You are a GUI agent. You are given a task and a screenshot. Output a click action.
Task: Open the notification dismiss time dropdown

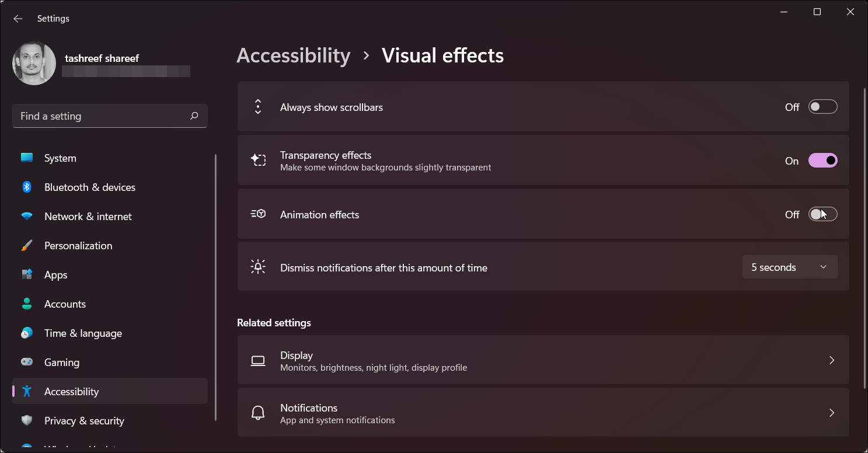(x=790, y=267)
